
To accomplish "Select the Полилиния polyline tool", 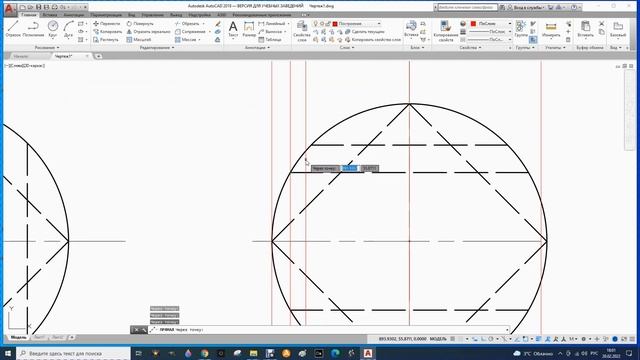I will (x=33, y=29).
